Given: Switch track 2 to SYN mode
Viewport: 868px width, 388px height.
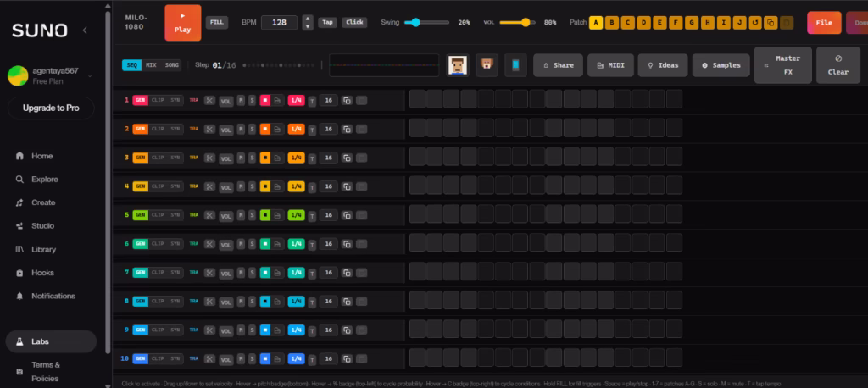Looking at the screenshot, I should [175, 129].
